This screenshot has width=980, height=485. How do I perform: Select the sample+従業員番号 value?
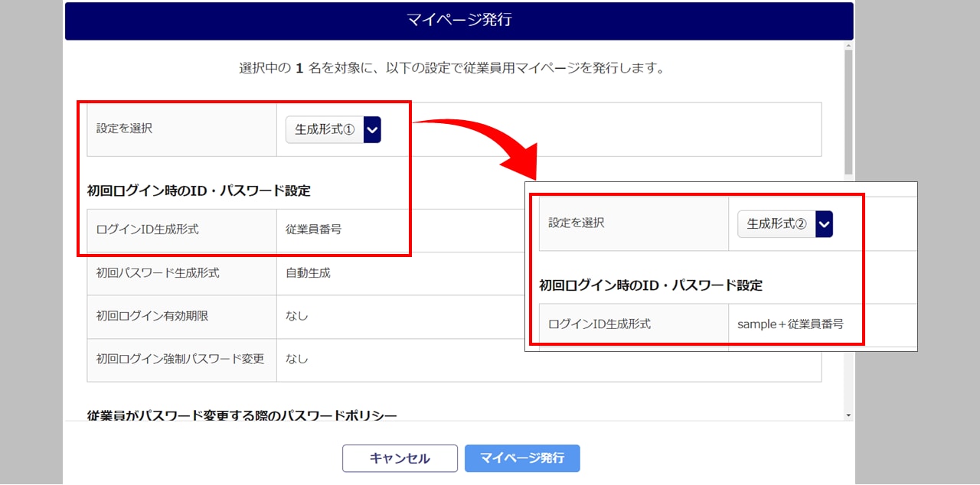click(790, 324)
